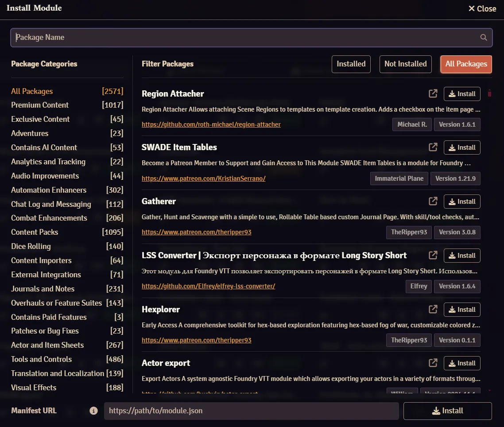Select the Journals and Notes category
This screenshot has width=504, height=427.
[67, 289]
